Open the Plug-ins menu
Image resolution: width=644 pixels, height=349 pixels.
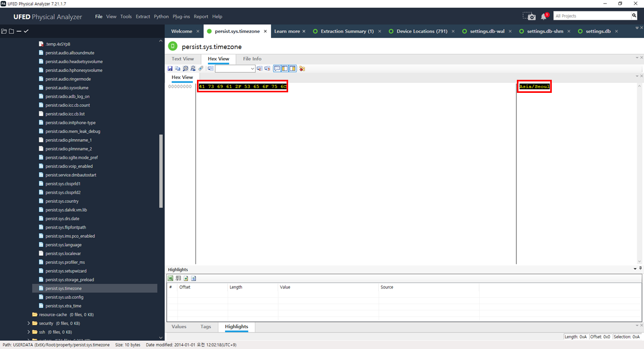pyautogui.click(x=181, y=17)
